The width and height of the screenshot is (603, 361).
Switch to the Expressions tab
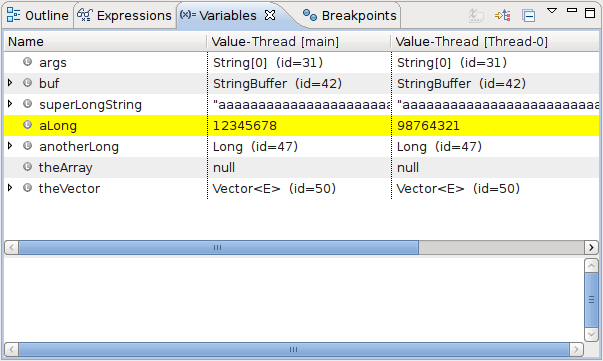(x=124, y=15)
